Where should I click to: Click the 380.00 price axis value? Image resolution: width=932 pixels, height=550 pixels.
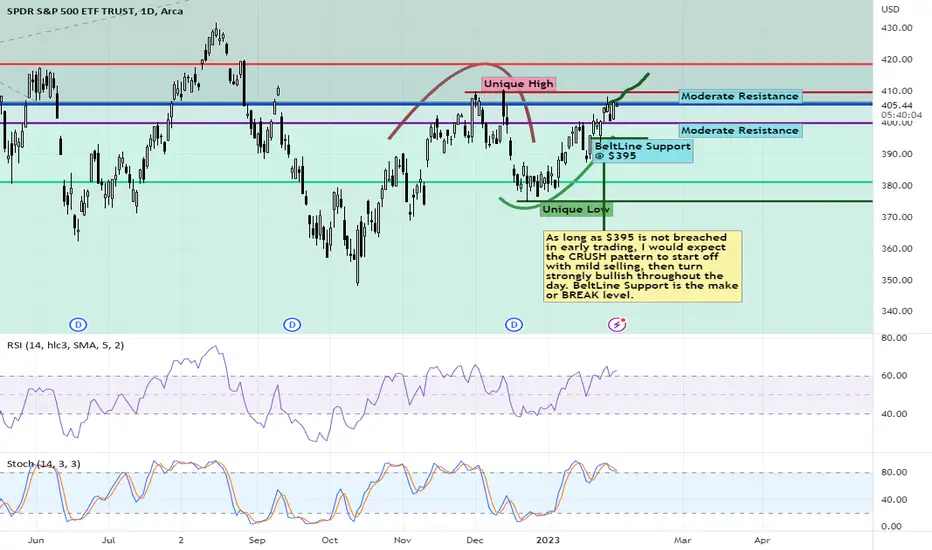coord(897,186)
